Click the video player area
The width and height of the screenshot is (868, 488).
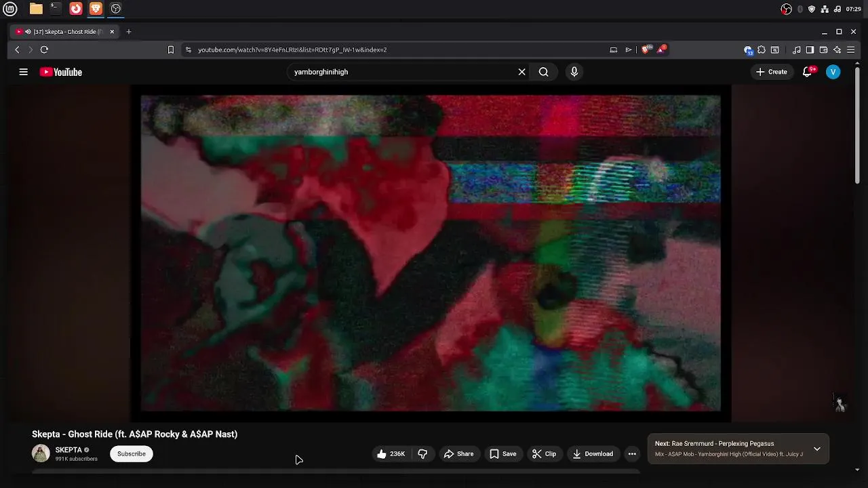tap(431, 253)
